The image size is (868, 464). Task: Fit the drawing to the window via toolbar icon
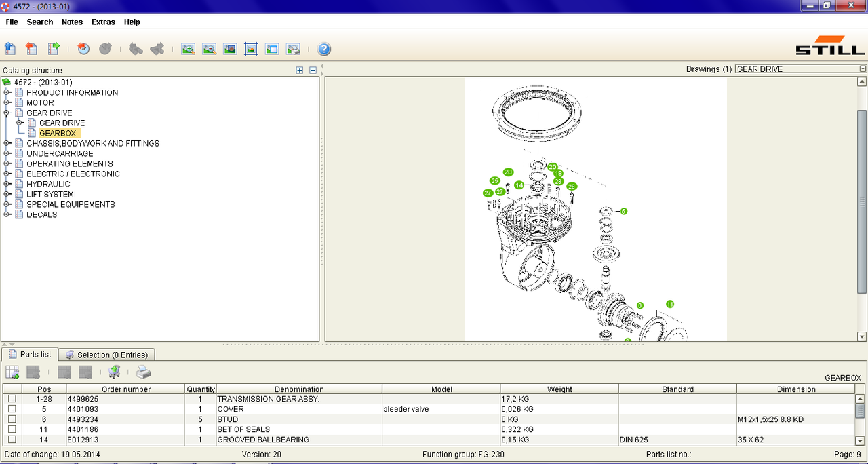pos(251,49)
